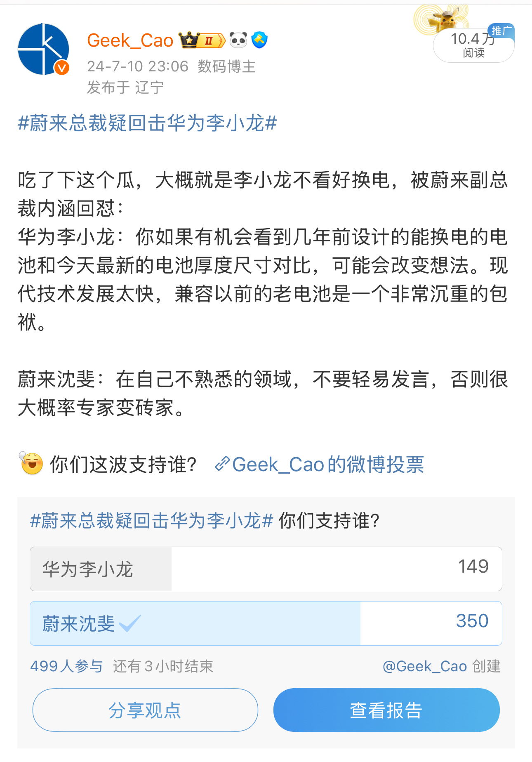Viewport: 532px width, 762px height.
Task: Tap the Pikachu detective decoration icon
Action: point(442,19)
